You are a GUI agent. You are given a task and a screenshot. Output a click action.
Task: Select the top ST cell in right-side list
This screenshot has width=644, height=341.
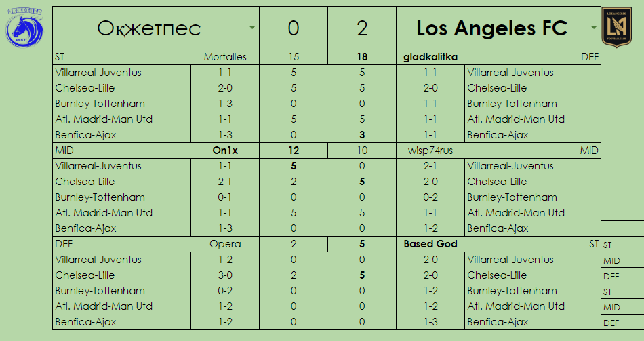622,245
